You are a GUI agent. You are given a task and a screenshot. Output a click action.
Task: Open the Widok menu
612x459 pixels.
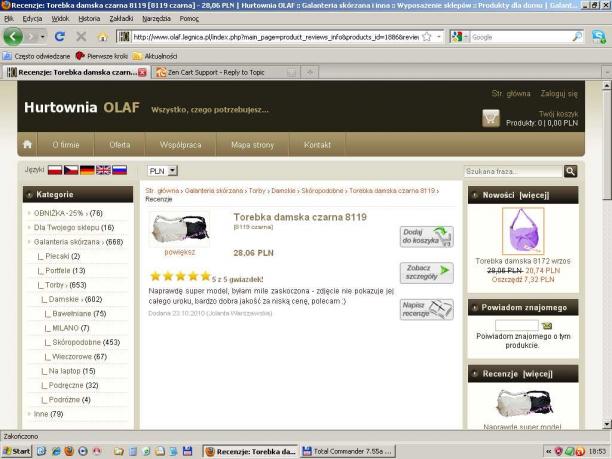coord(60,18)
